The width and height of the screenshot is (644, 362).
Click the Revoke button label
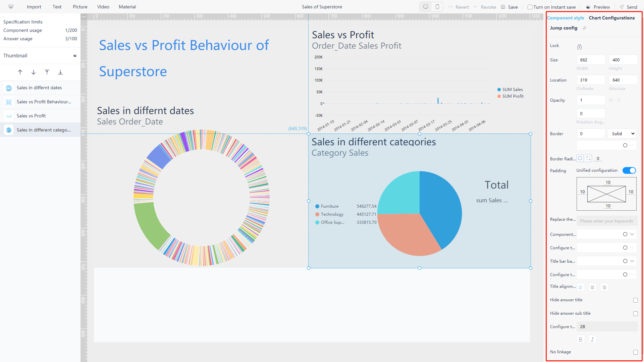(x=488, y=7)
